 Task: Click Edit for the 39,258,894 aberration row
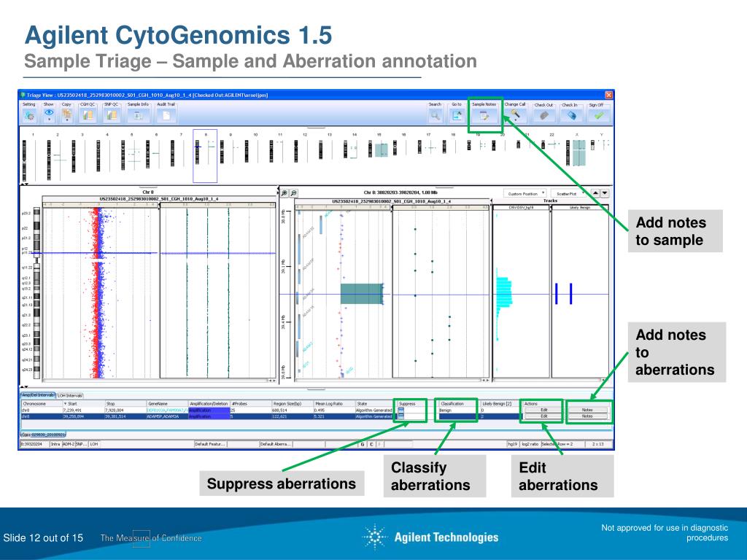click(x=543, y=416)
